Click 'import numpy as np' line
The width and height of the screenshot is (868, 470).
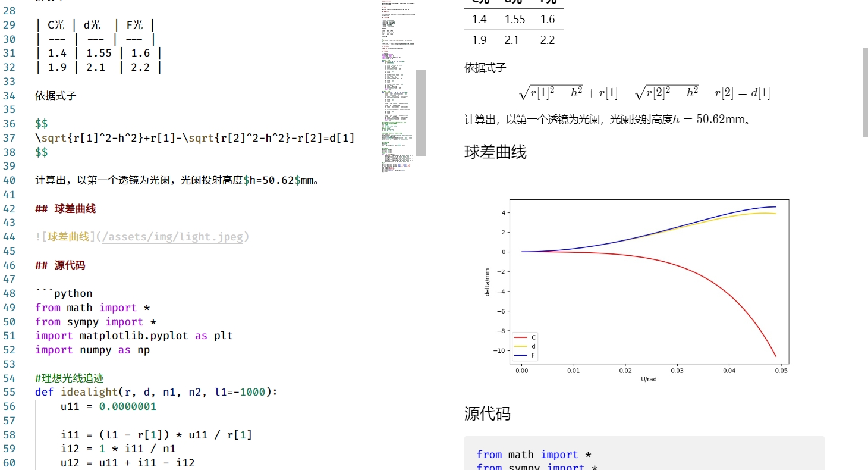pos(92,350)
